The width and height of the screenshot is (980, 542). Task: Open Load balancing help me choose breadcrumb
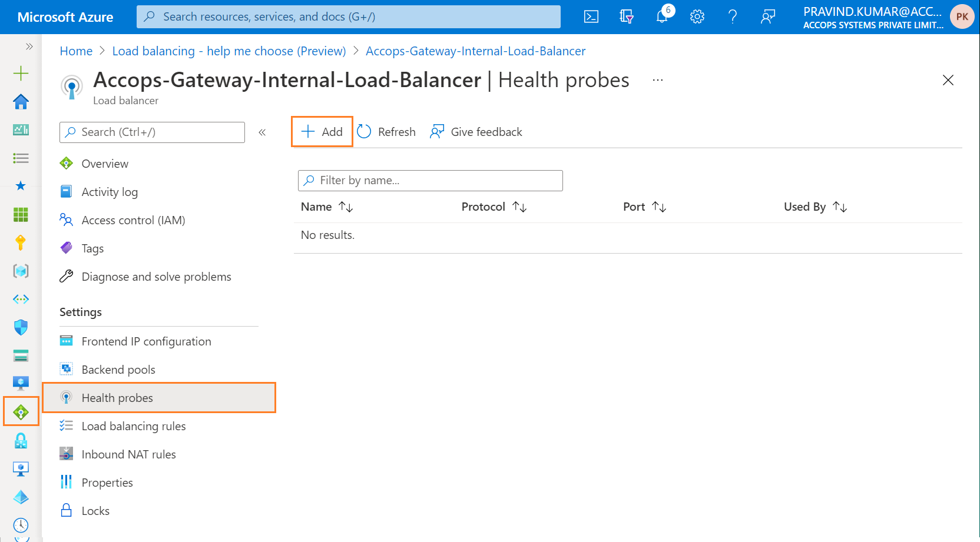point(229,51)
